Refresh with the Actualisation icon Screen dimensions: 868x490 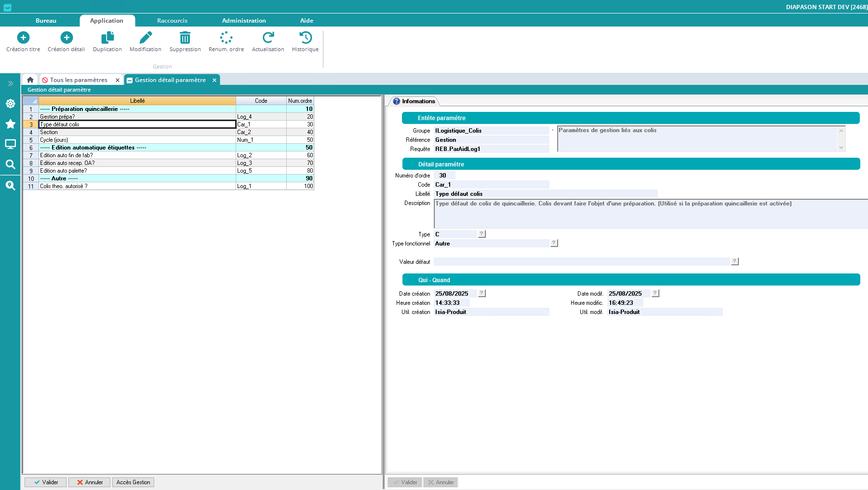pyautogui.click(x=268, y=38)
